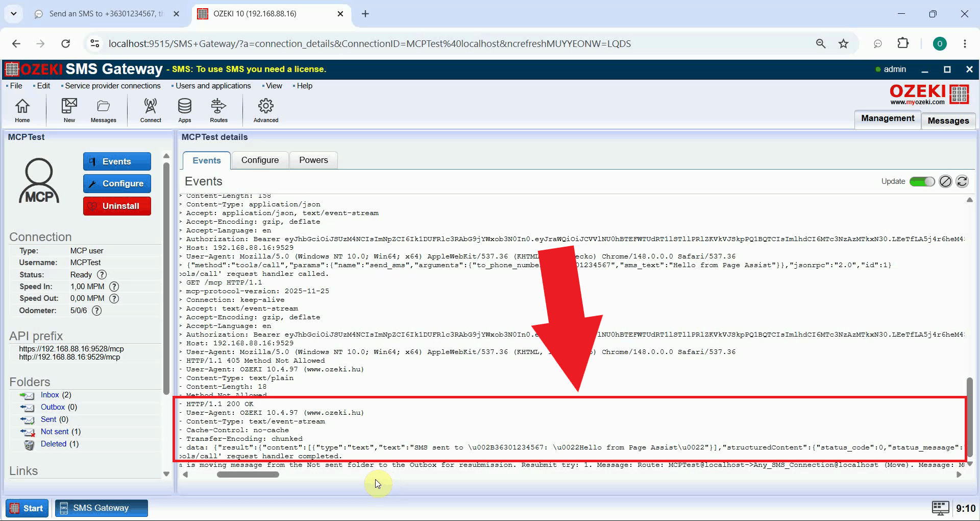Click the horizontal scrollbar thumb in events log
980x521 pixels.
(x=248, y=475)
